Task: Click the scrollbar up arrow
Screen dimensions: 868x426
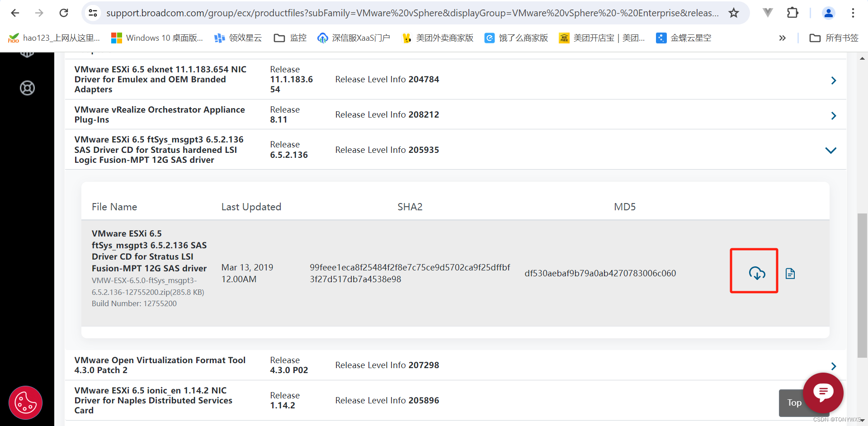Action: point(862,58)
